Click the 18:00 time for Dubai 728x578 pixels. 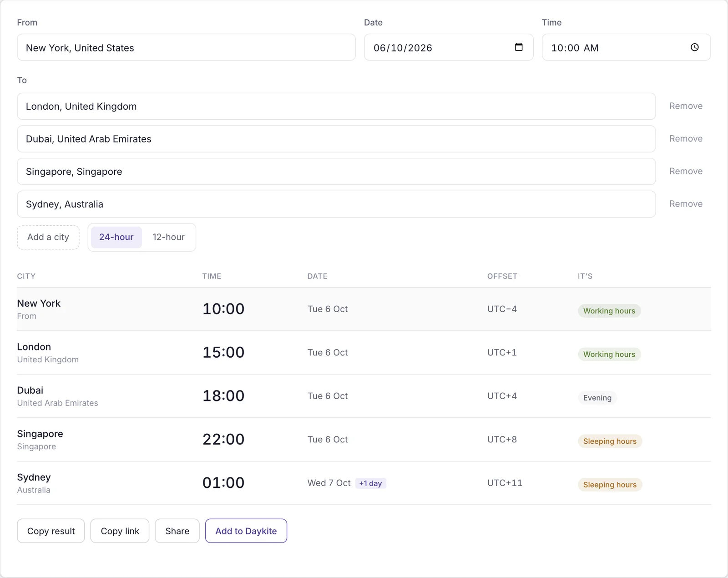[x=223, y=396]
